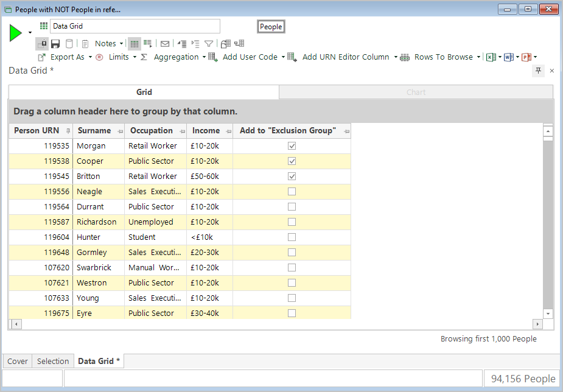Image resolution: width=563 pixels, height=392 pixels.
Task: Click the layered table icon after the filter
Action: (226, 44)
